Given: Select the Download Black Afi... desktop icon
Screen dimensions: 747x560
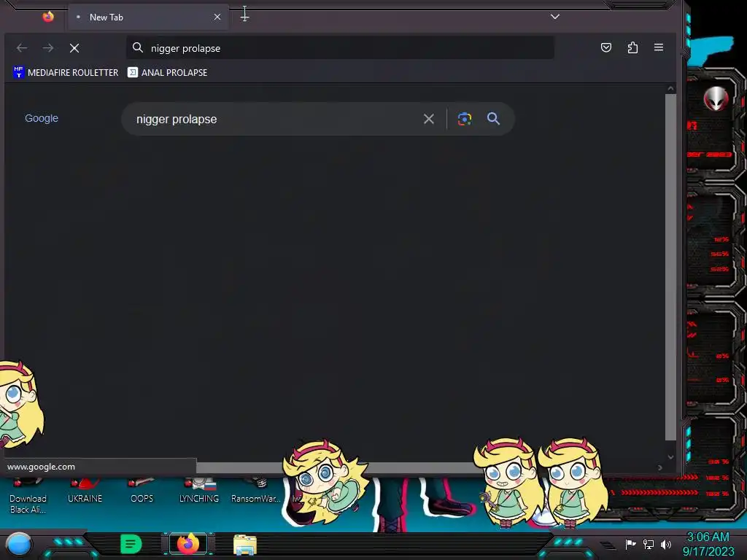Looking at the screenshot, I should [x=28, y=496].
